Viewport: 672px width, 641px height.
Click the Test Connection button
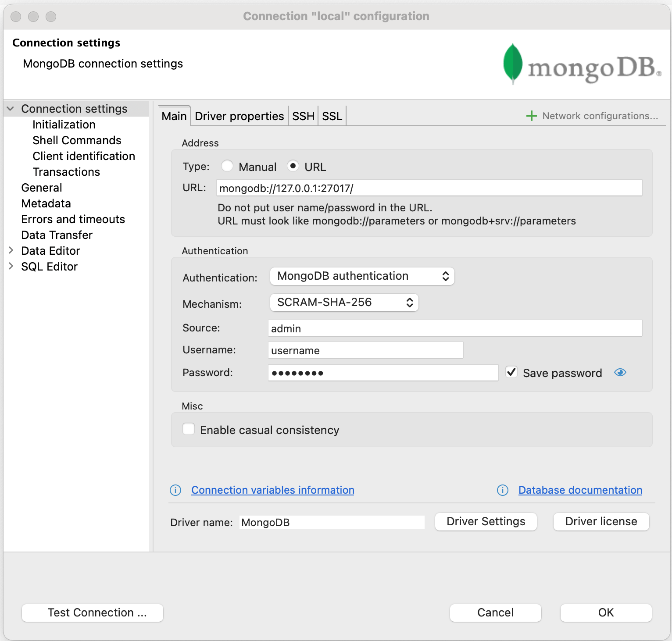(x=92, y=613)
